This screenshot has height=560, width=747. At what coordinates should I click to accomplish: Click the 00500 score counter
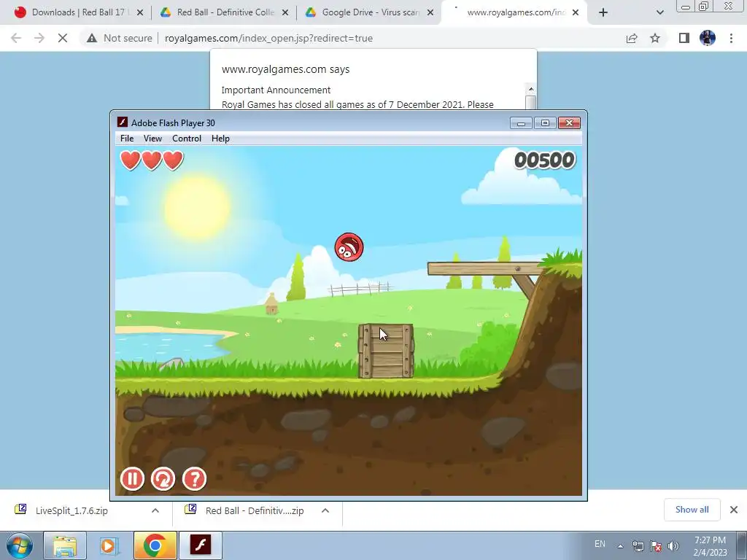(544, 160)
